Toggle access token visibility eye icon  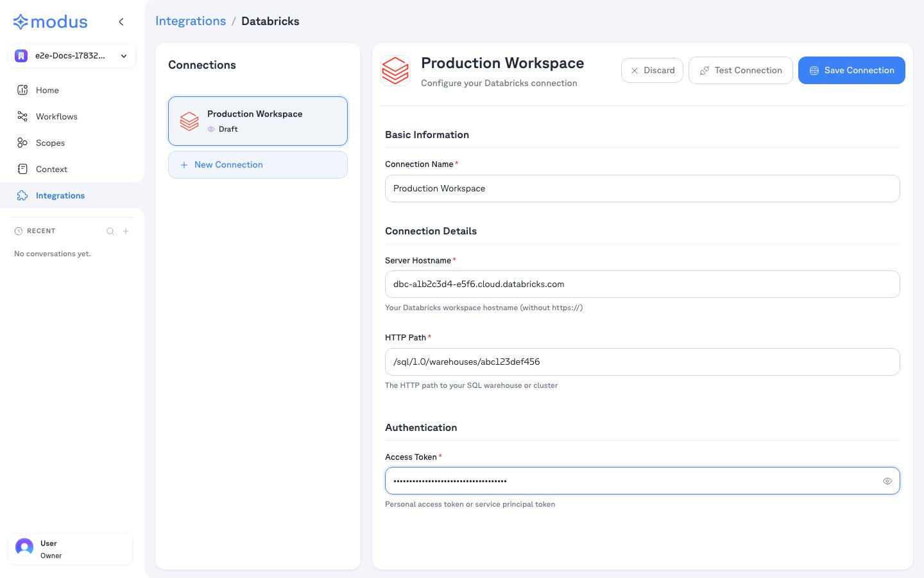click(887, 481)
